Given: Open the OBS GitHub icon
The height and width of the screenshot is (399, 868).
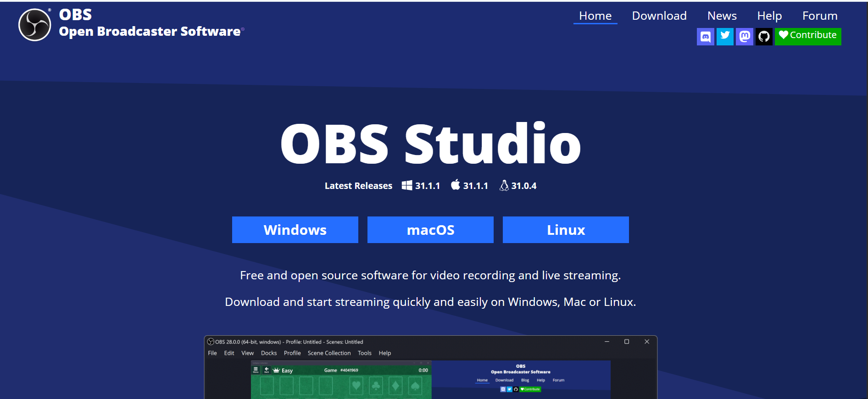Looking at the screenshot, I should (764, 36).
